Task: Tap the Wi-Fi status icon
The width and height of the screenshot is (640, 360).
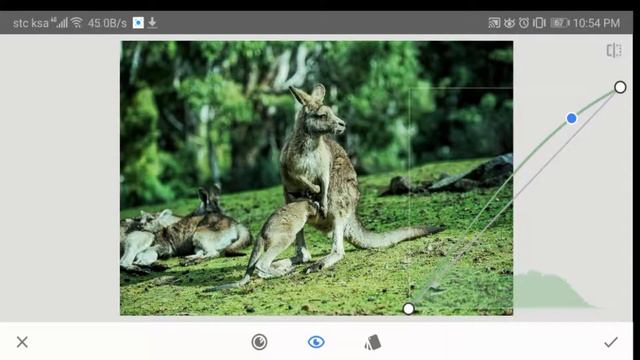Action: point(76,22)
